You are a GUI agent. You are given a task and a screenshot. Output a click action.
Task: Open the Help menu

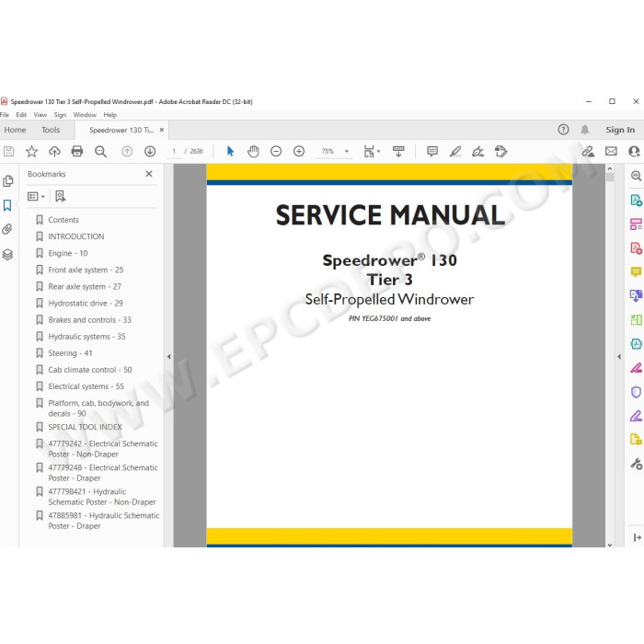pos(110,115)
